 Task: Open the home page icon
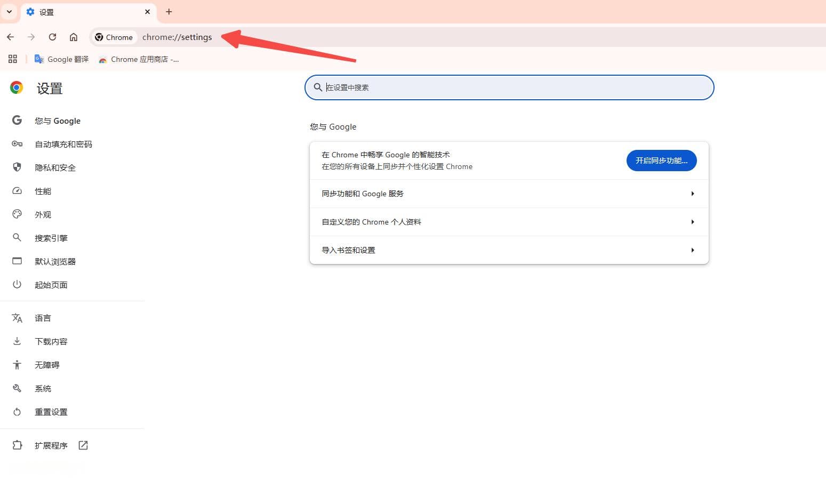74,37
